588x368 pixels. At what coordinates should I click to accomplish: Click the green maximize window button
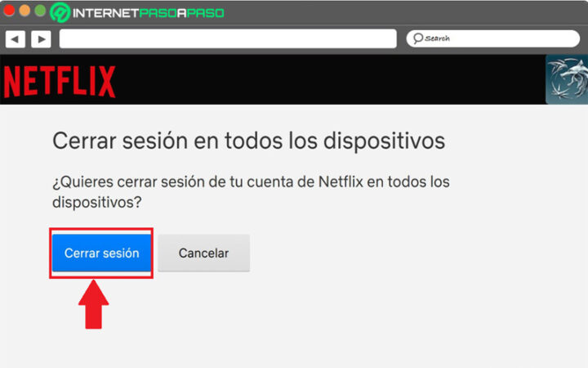40,11
